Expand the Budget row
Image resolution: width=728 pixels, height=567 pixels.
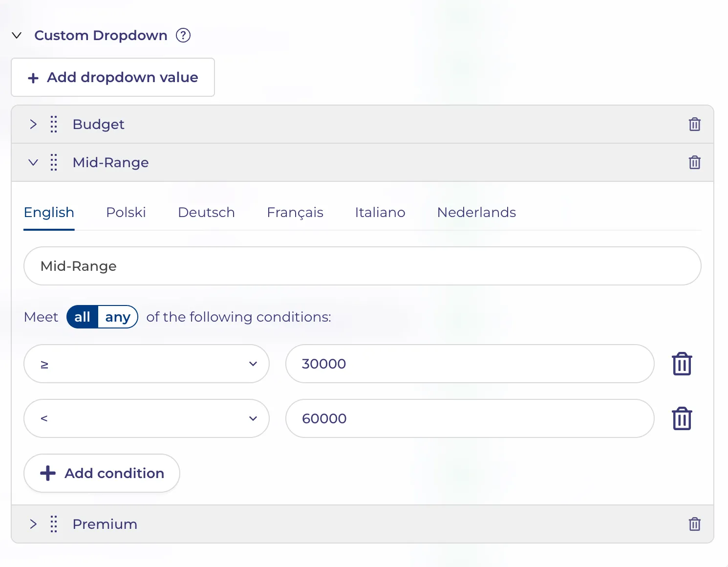[33, 124]
